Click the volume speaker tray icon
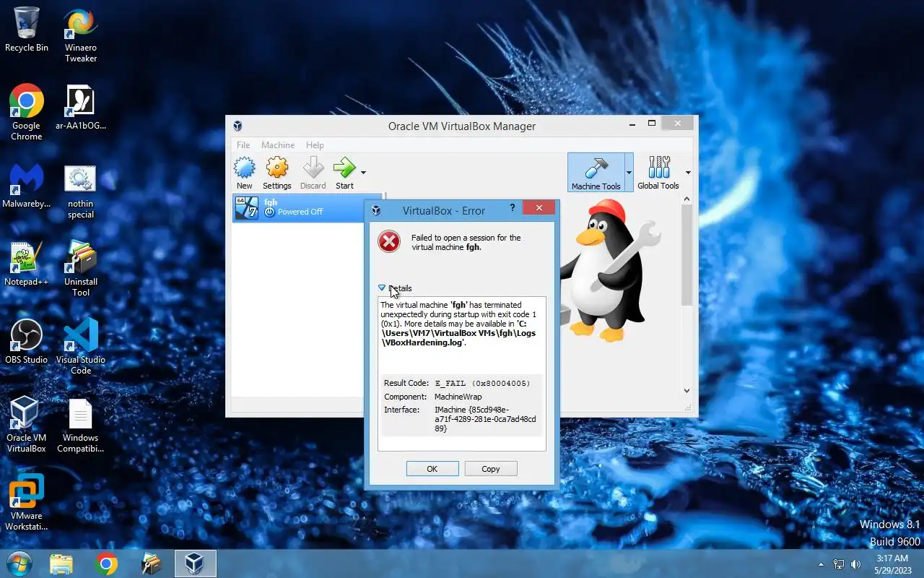924x578 pixels. coord(856,564)
